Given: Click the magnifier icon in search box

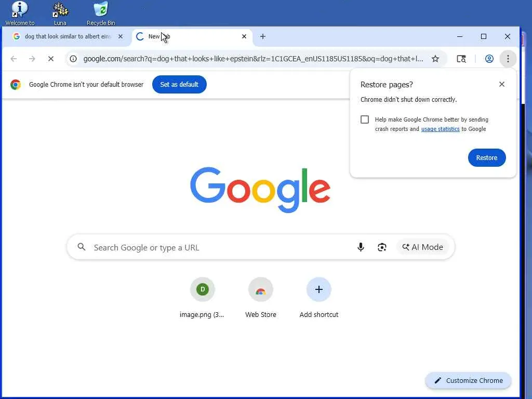Looking at the screenshot, I should click(82, 247).
